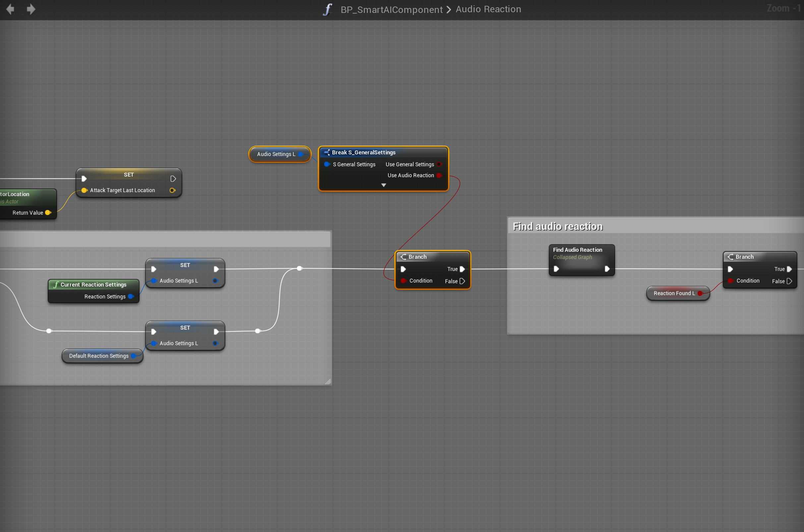The height and width of the screenshot is (532, 804).
Task: Click the True exec pin on the highlighted Branch
Action: pos(462,269)
